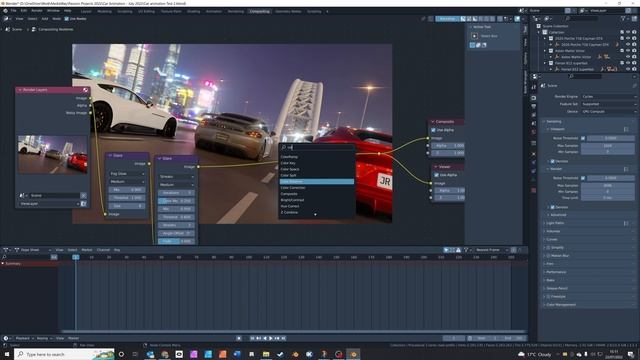Toggle Use Alpha on Composite node
This screenshot has width=640, height=360.
tap(433, 130)
